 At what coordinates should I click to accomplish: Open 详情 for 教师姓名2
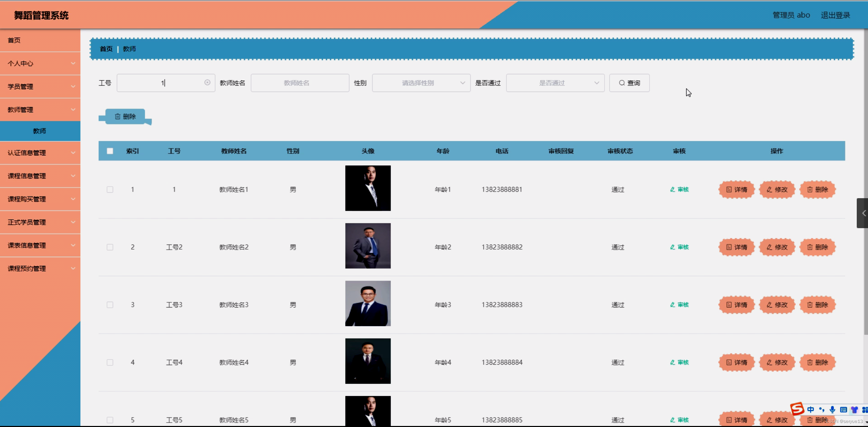click(736, 247)
